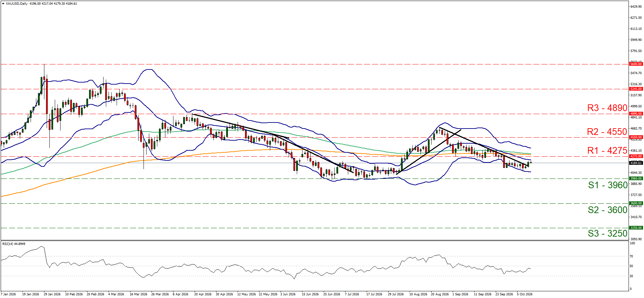644x298 pixels.
Task: Click the 3960.00 green price tag
Action: point(636,179)
